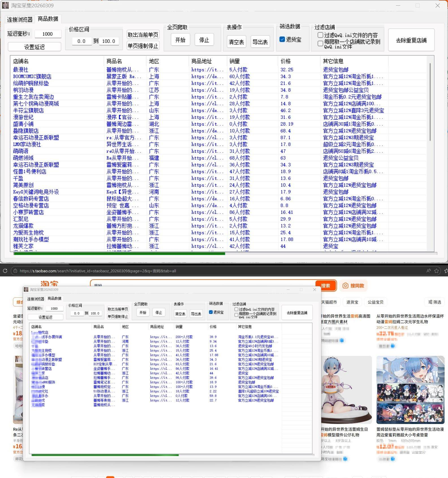The width and height of the screenshot is (448, 478).
Task: Click the orange 搜索 button on Taobao
Action: pyautogui.click(x=326, y=285)
